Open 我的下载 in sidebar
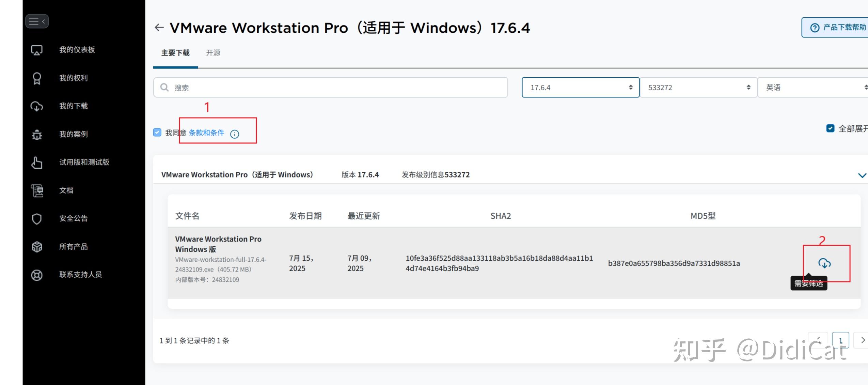Screen dimensions: 868x385 tap(74, 106)
